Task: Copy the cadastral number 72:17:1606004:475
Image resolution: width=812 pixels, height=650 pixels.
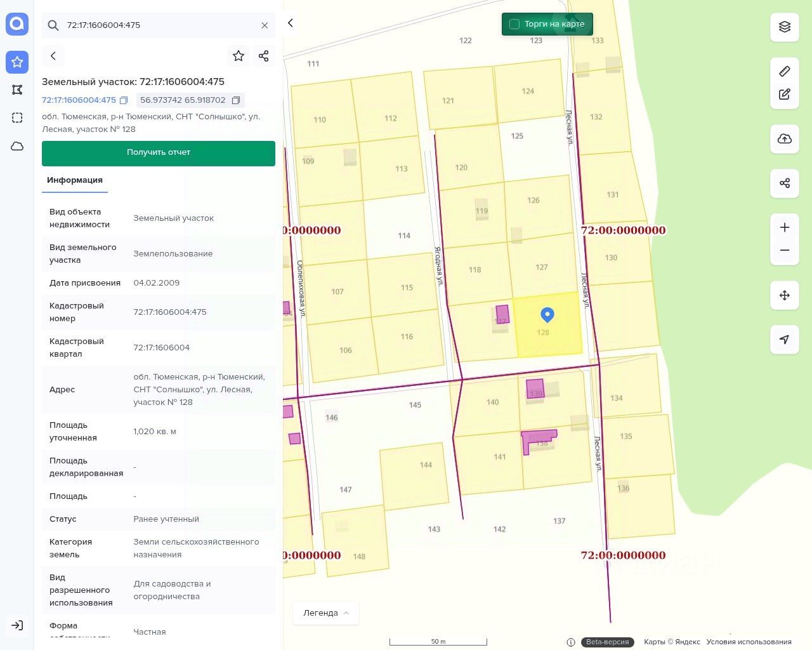Action: [124, 100]
